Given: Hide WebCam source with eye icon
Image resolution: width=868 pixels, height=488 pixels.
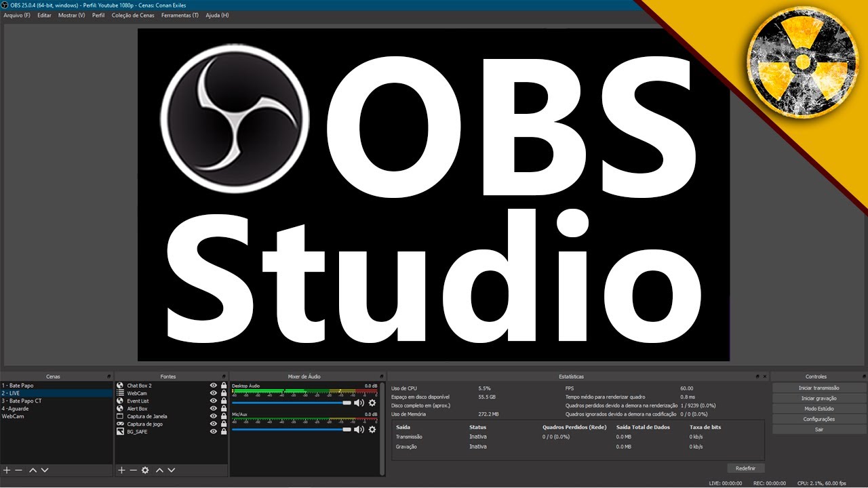Looking at the screenshot, I should pos(214,393).
